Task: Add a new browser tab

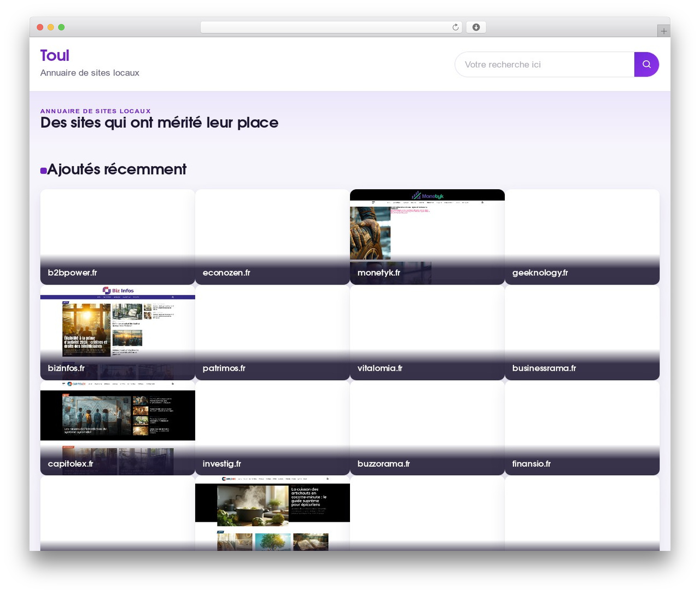Action: click(x=663, y=31)
